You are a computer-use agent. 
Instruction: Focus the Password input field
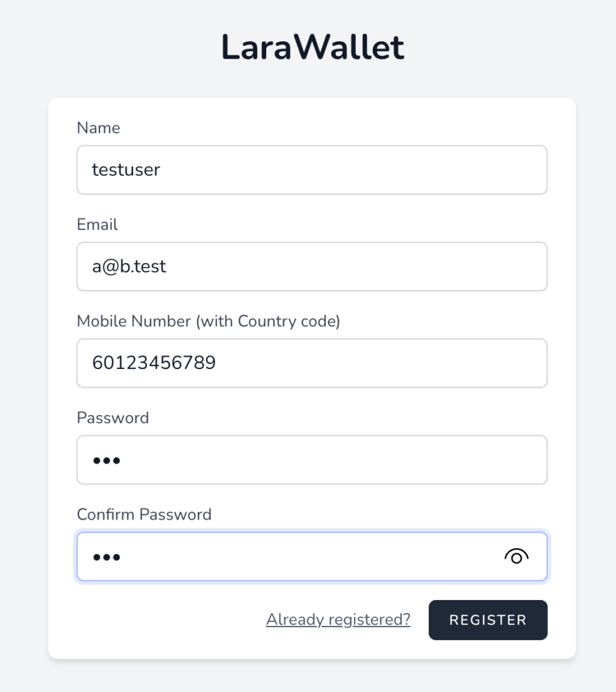311,460
